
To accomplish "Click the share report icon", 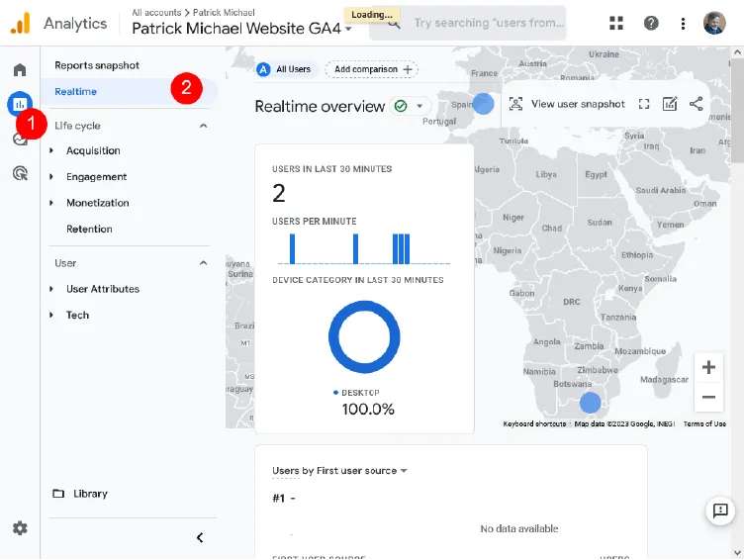I will pos(696,104).
